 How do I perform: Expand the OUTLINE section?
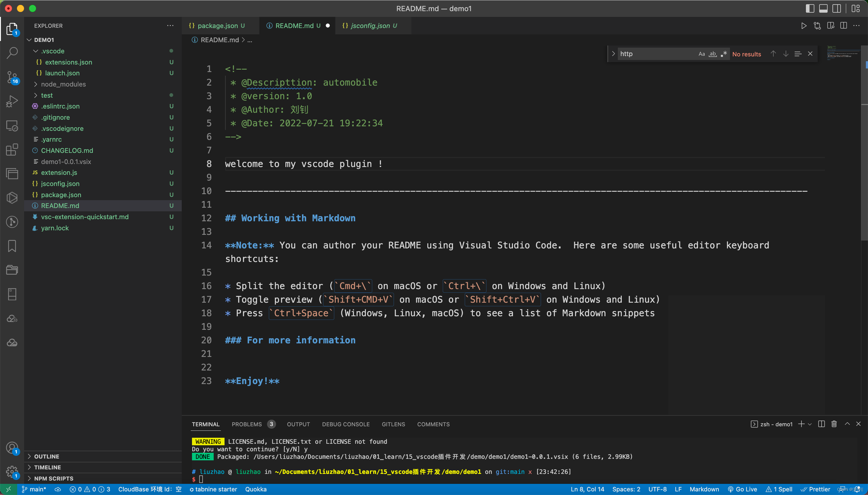pyautogui.click(x=46, y=456)
